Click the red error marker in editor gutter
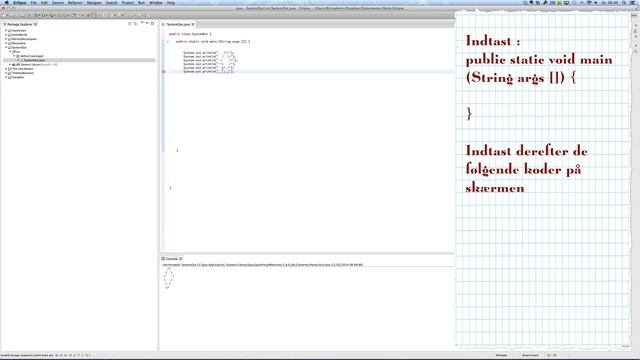 pyautogui.click(x=164, y=71)
